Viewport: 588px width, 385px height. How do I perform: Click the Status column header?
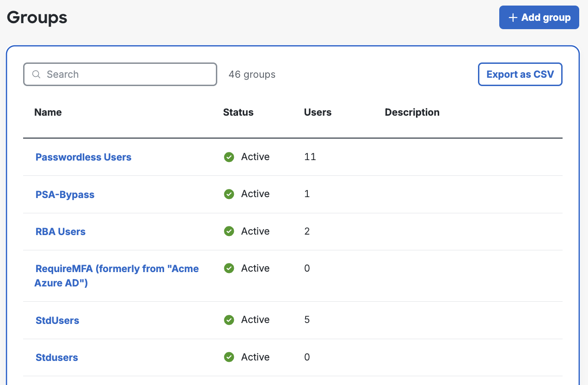[x=238, y=112]
